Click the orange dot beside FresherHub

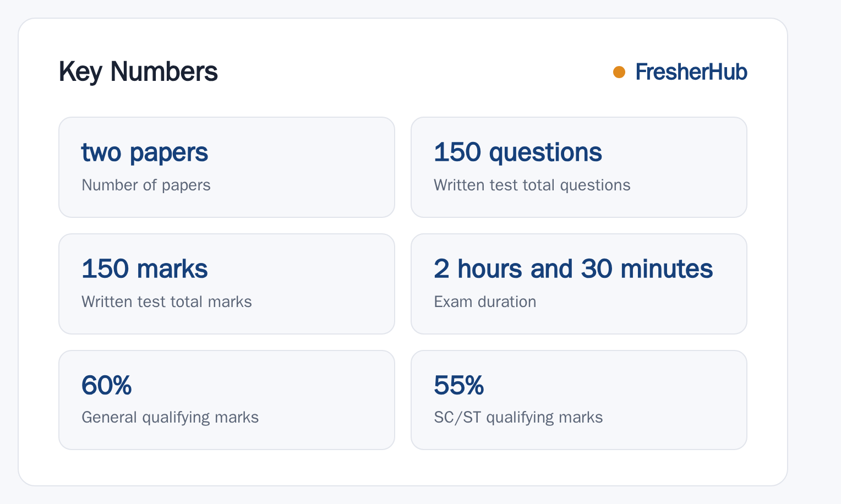pyautogui.click(x=619, y=72)
